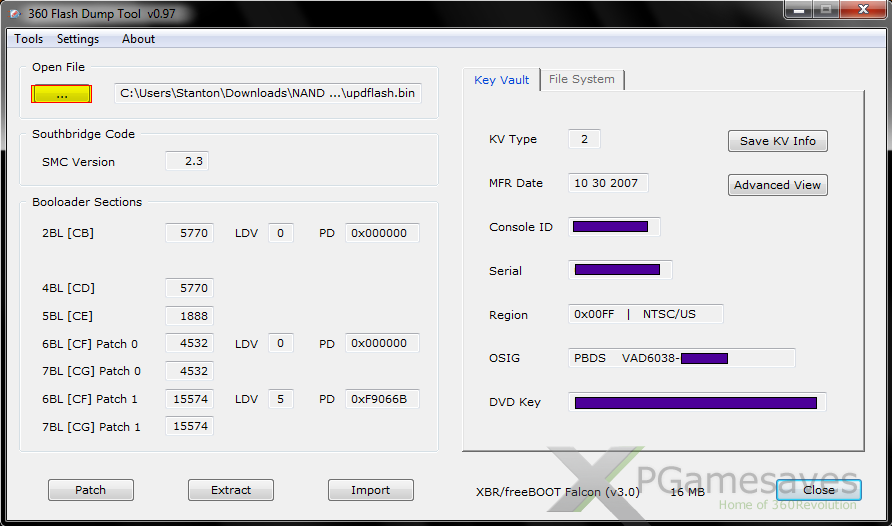Click the 6BL [CF] Patch 1 PD field
The image size is (892, 526).
[x=382, y=399]
